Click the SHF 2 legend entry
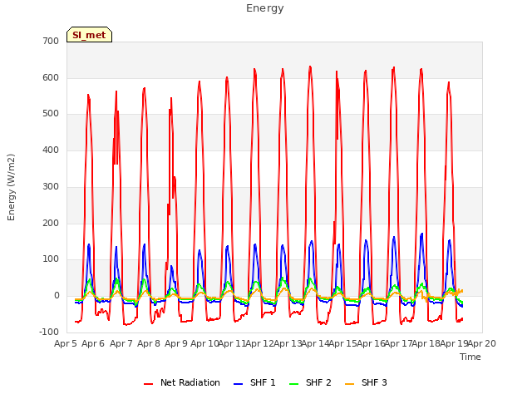The height and width of the screenshot is (399, 532). tap(310, 382)
